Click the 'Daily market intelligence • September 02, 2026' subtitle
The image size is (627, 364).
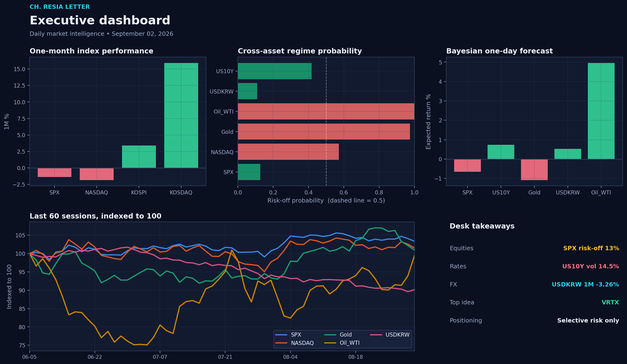(101, 34)
